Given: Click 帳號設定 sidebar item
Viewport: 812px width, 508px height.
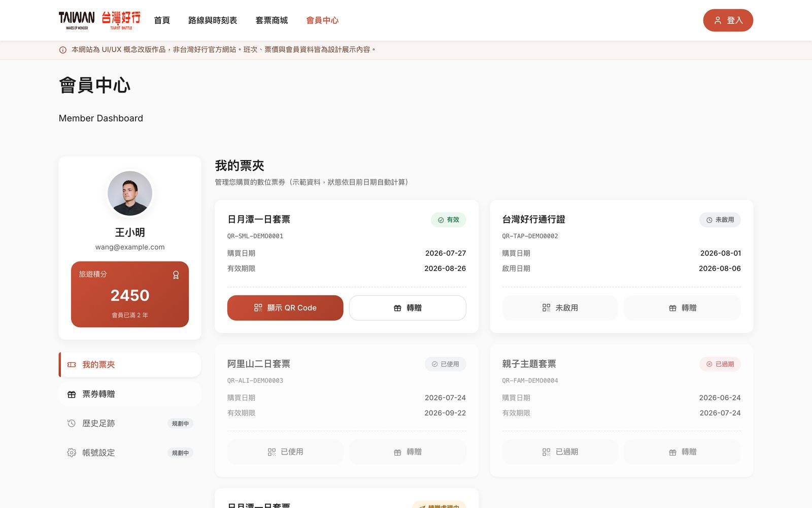Looking at the screenshot, I should coord(130,453).
